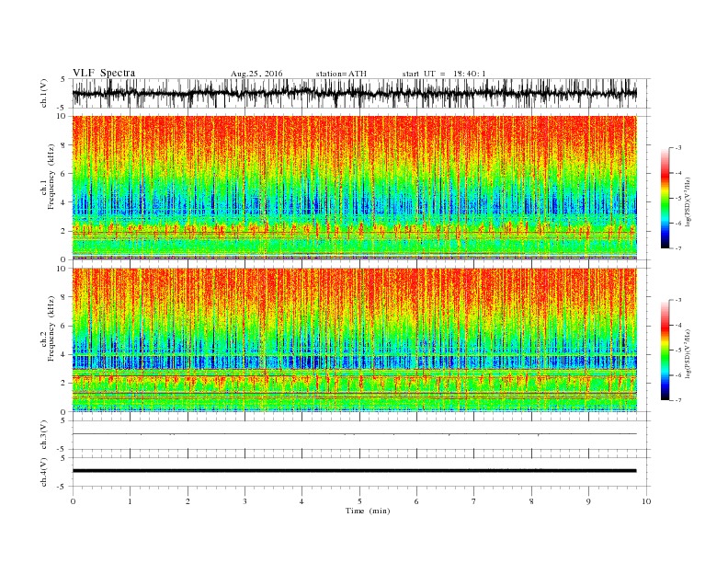Click time axis tick label "6"
The height and width of the screenshot is (563, 728).
(416, 501)
